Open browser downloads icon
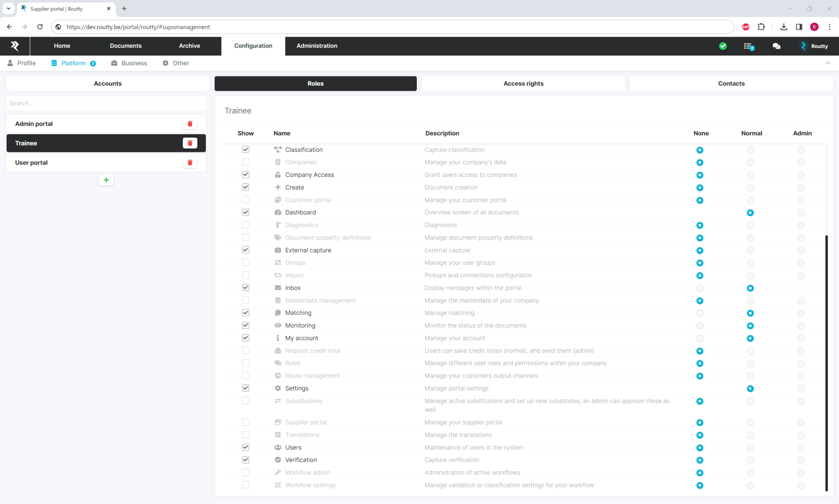Screen dimensions: 839x504 click(784, 27)
